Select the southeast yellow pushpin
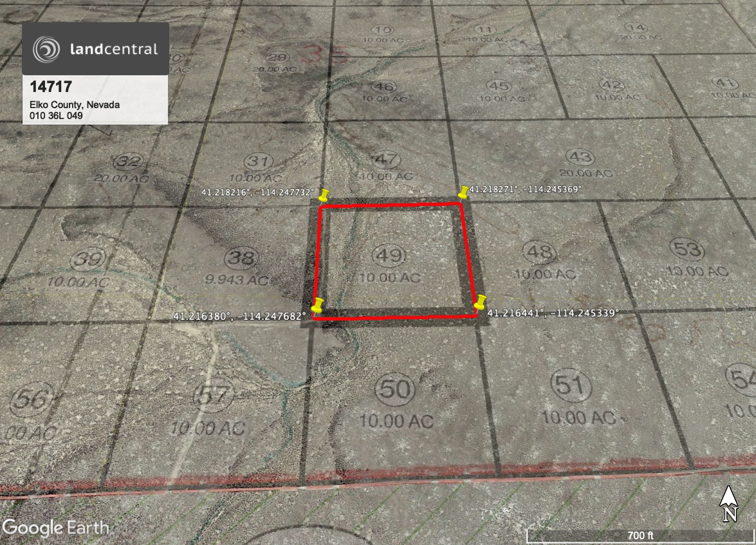This screenshot has height=545, width=756. coord(480,302)
